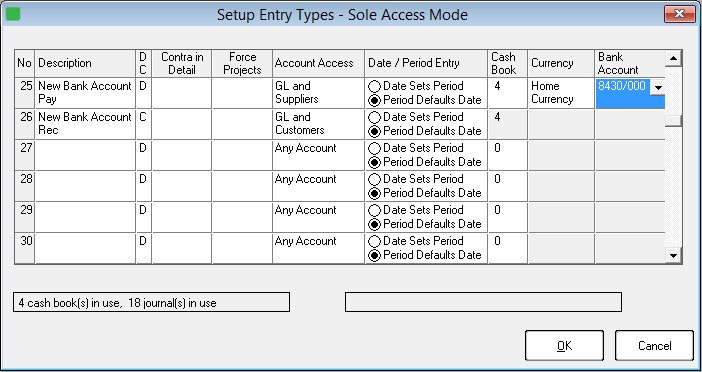Viewport: 702px width, 372px height.
Task: Click Contra in Detail cell of row 25
Action: pos(182,93)
